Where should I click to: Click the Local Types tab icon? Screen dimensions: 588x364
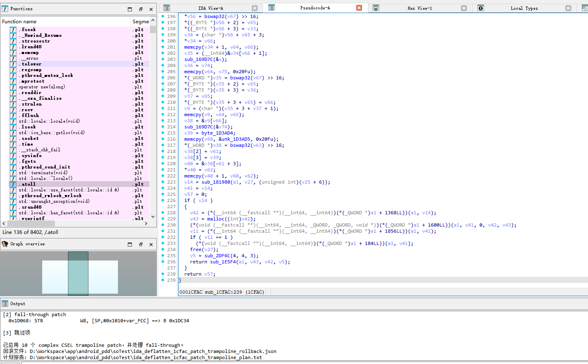(x=481, y=8)
